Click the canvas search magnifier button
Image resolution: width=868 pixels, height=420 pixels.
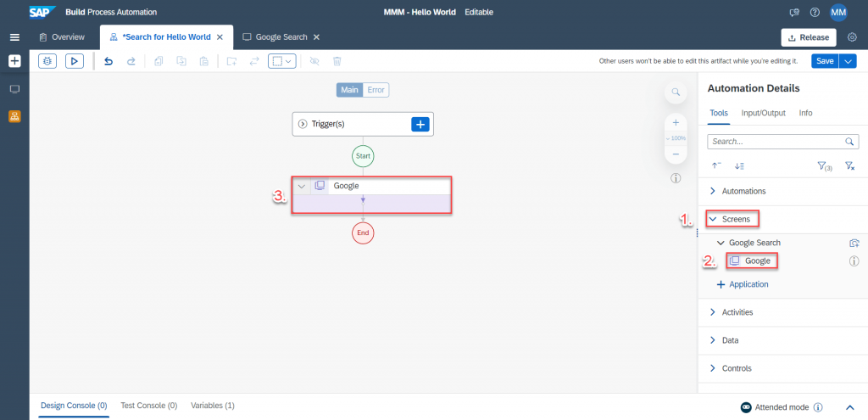[676, 92]
